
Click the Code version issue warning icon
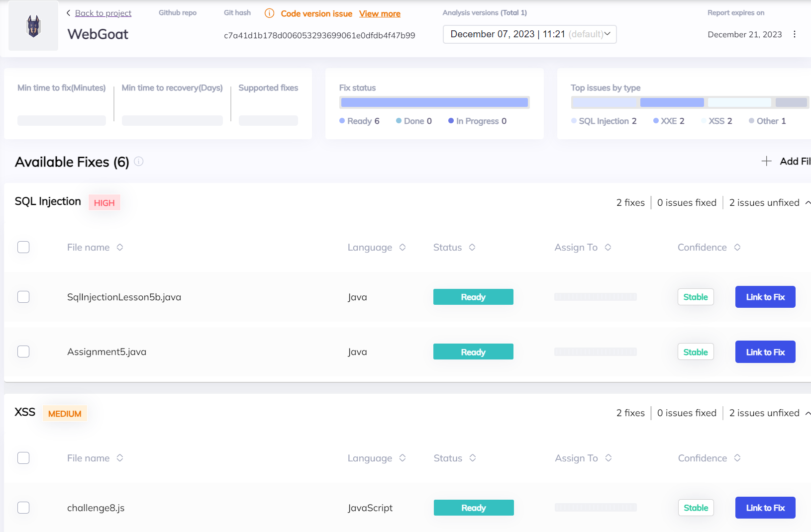(269, 13)
